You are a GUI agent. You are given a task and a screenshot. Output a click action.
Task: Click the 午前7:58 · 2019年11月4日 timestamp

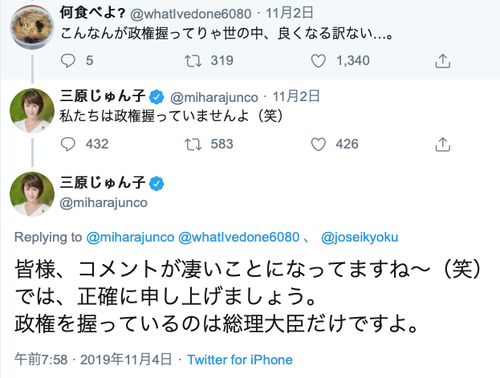(x=93, y=360)
